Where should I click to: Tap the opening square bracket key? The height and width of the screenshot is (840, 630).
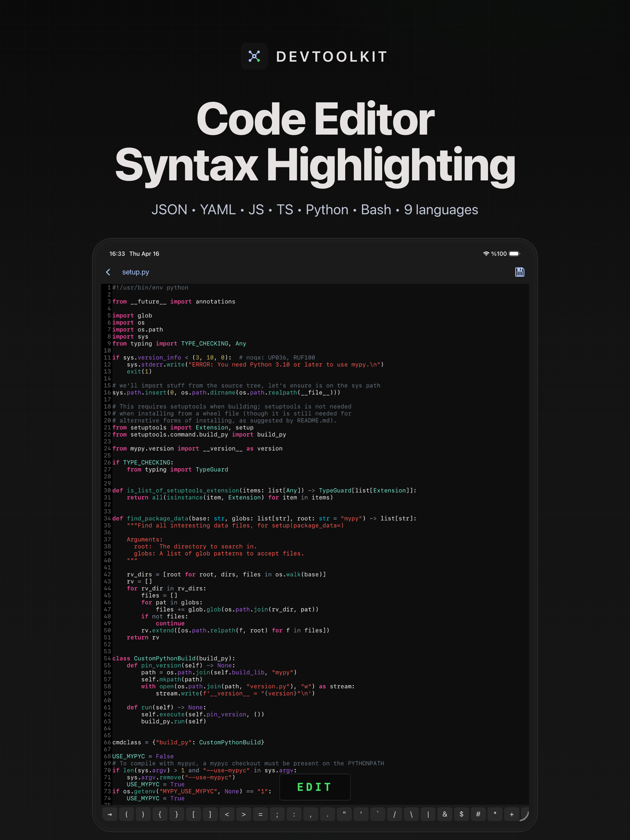pos(193,814)
